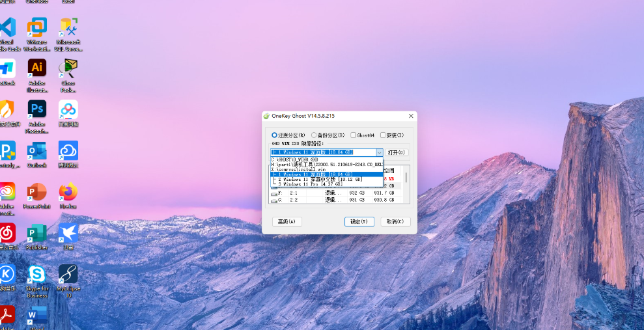Click the 取消(C) cancel button

point(395,222)
